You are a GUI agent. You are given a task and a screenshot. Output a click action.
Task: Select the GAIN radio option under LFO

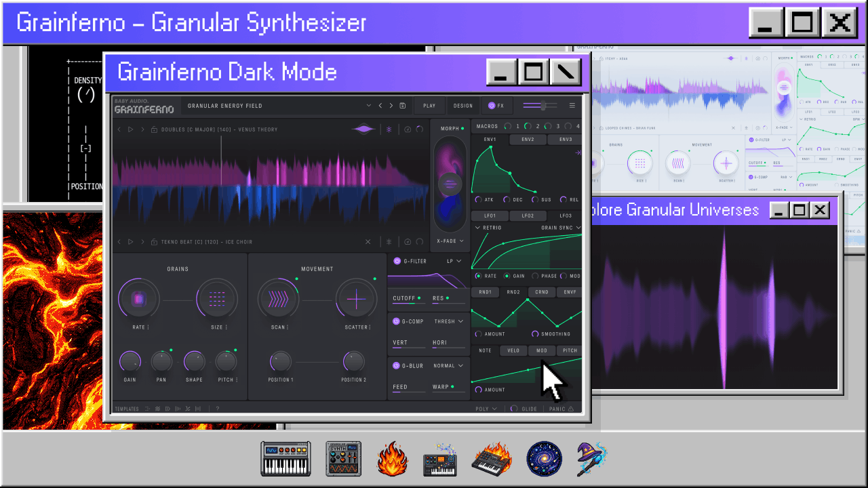point(507,277)
